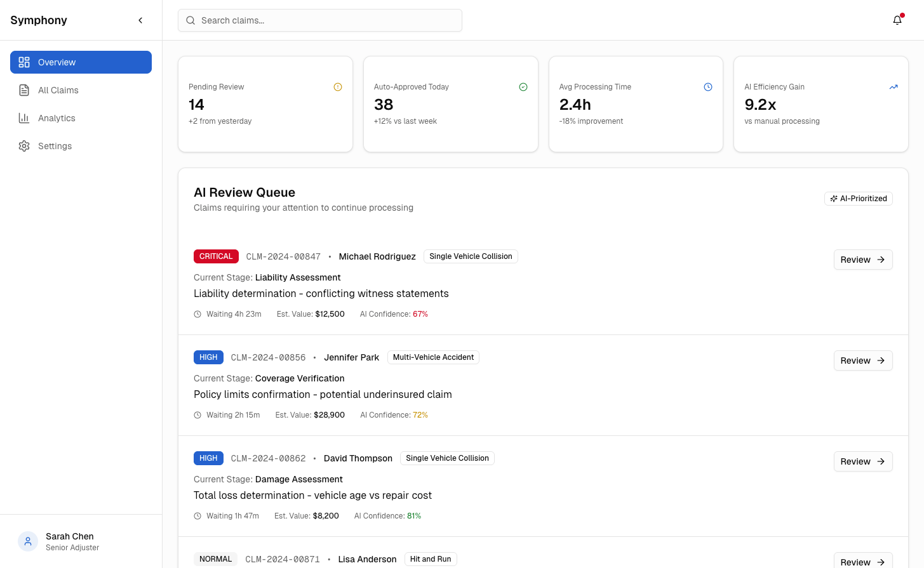
Task: Collapse the sidebar using the chevron
Action: [140, 20]
